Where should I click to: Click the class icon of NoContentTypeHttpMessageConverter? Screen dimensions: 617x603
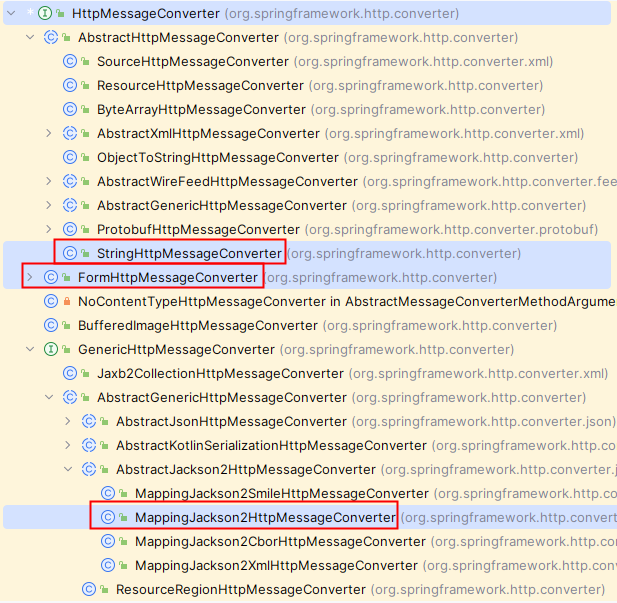pyautogui.click(x=51, y=302)
